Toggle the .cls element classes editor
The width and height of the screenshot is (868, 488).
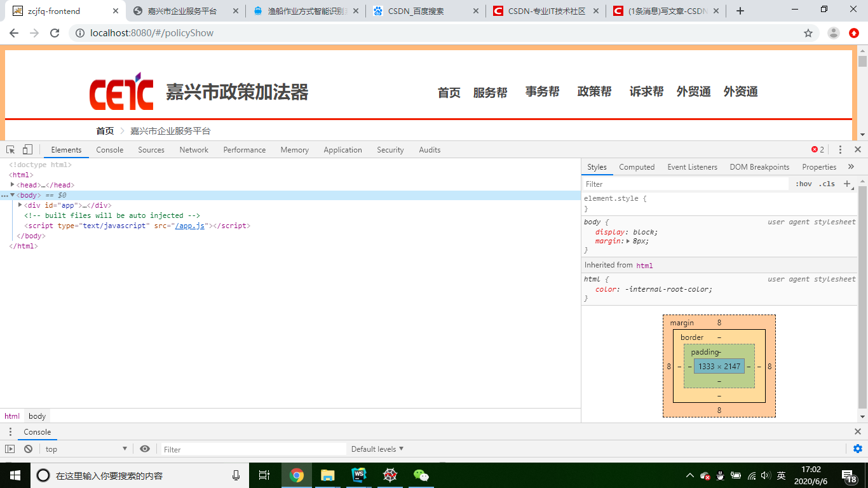(x=827, y=184)
